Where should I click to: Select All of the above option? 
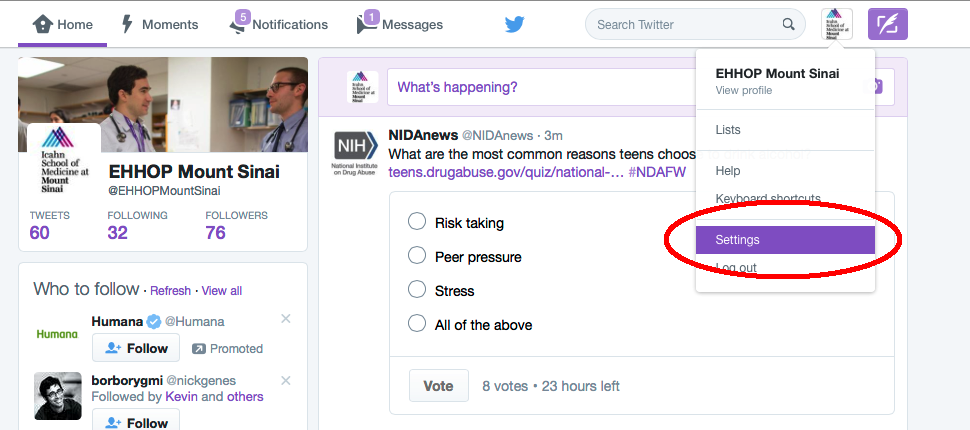pyautogui.click(x=417, y=324)
